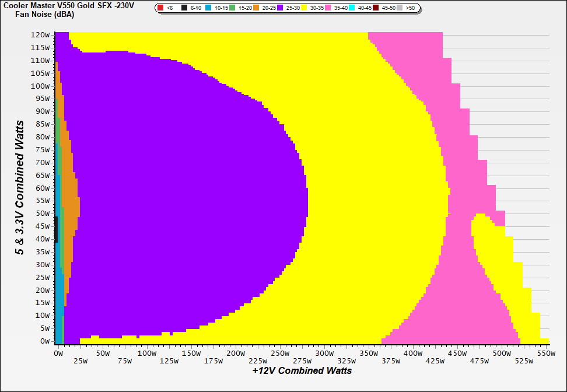
Task: Click the 300W tick label on horizontal axis
Action: click(x=324, y=353)
